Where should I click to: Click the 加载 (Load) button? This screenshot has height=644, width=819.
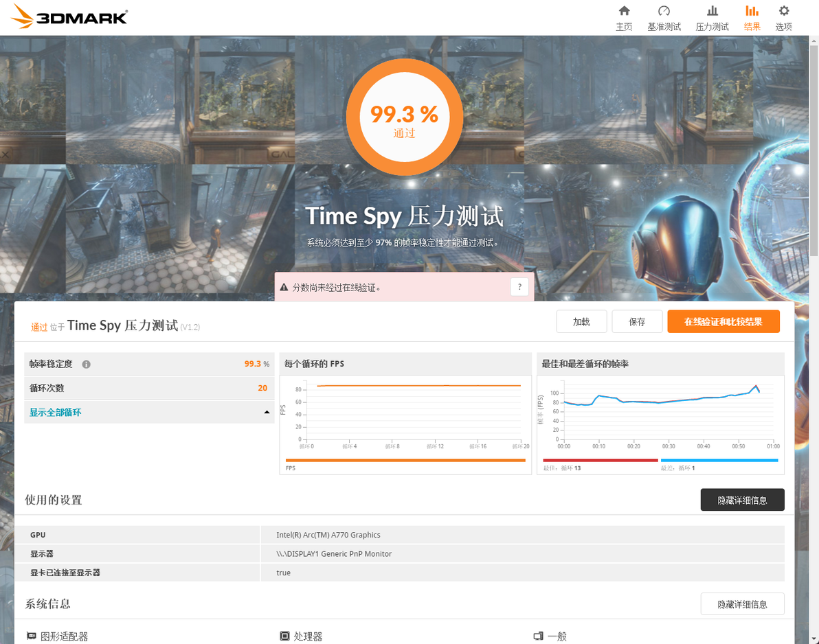[581, 321]
